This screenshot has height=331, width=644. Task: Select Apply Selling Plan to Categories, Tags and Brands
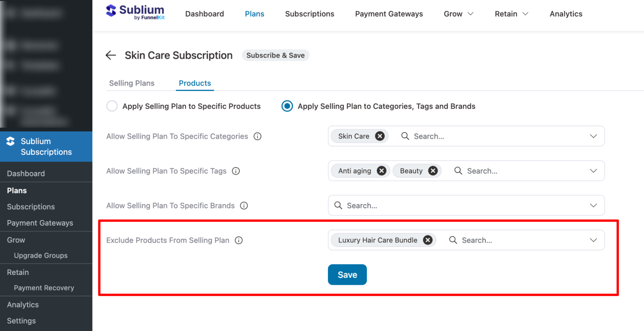coord(287,106)
